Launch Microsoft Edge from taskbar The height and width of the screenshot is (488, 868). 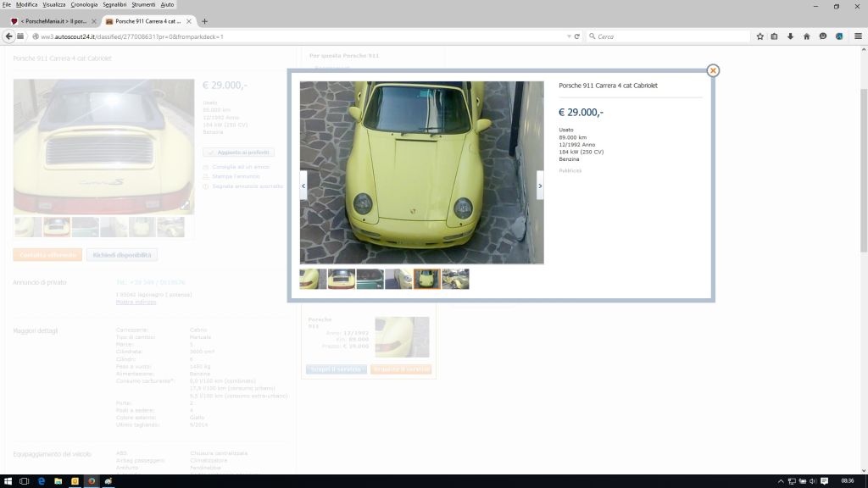(42, 481)
